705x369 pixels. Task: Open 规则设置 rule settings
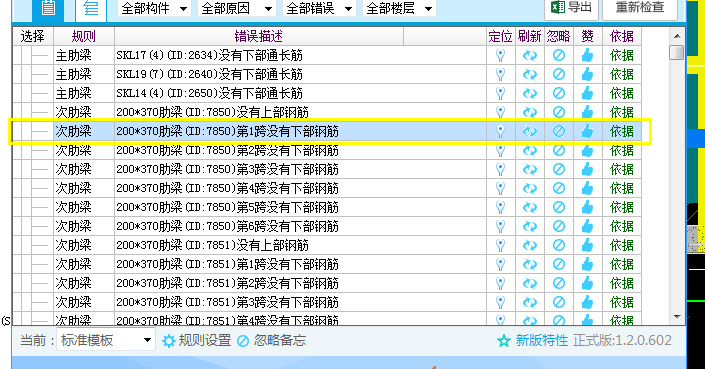pyautogui.click(x=196, y=340)
